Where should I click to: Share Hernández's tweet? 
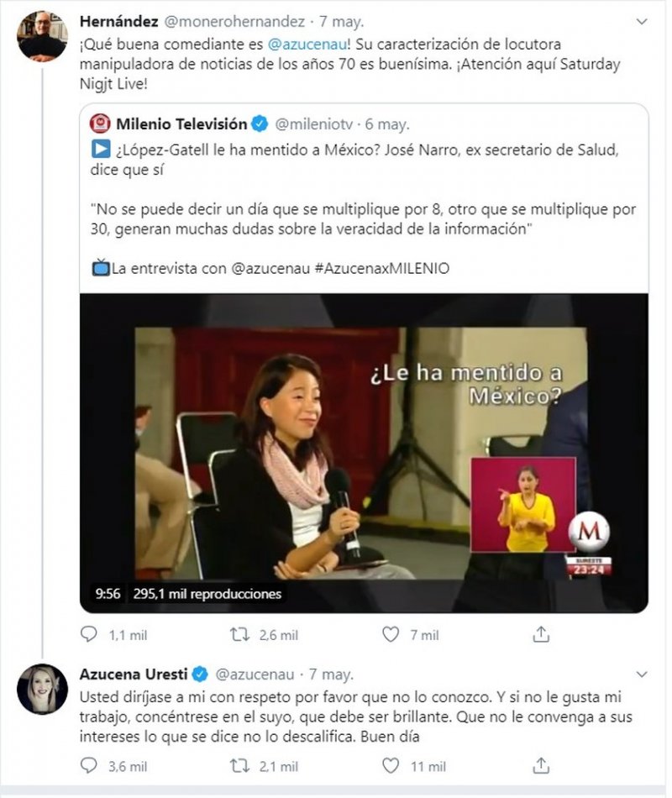(542, 635)
